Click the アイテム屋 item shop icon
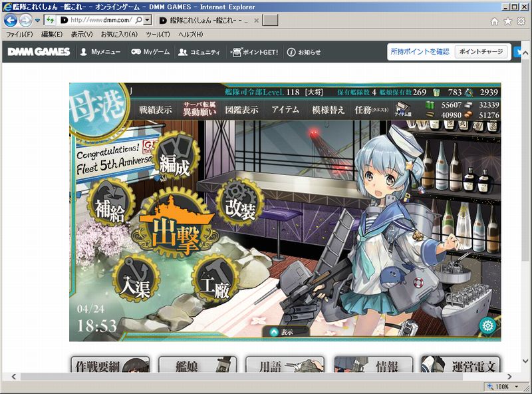Screen dimensions: 532x394 pos(403,109)
